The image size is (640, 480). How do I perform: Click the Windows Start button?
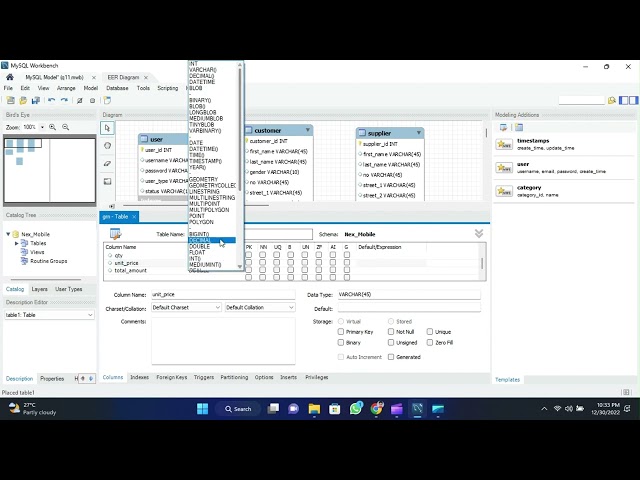(202, 409)
